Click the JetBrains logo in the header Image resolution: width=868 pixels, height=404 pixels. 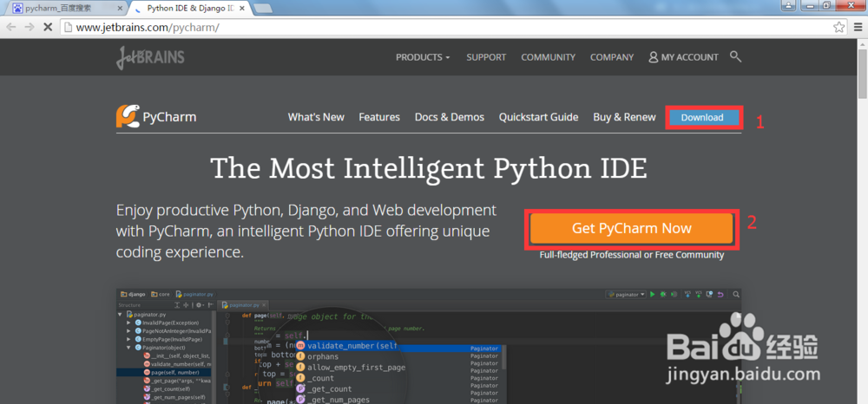tap(150, 57)
